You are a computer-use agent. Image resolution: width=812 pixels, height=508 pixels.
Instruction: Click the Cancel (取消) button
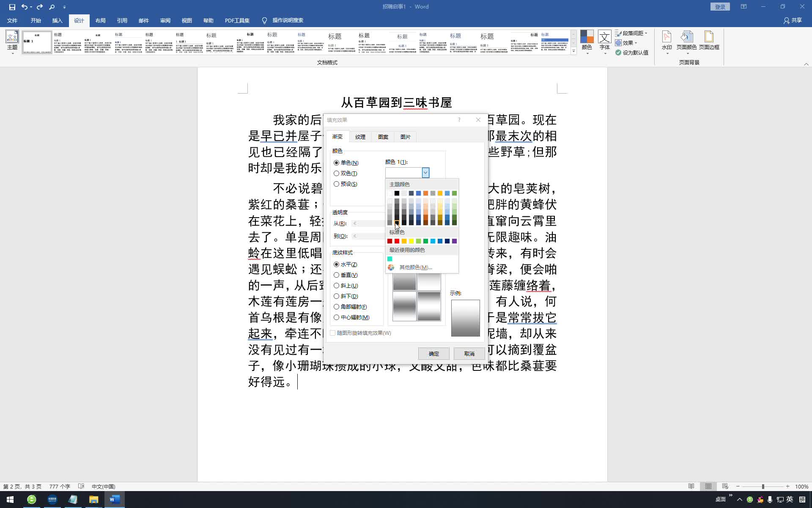[469, 353]
